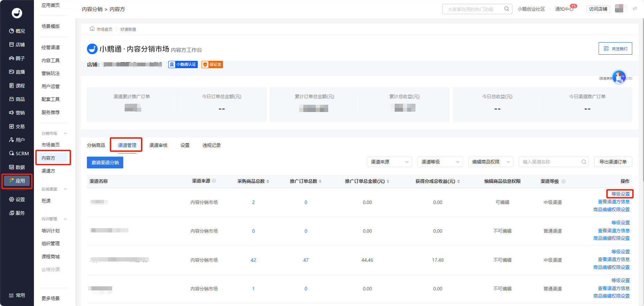Open 交易 transactions section in sidebar

pyautogui.click(x=17, y=127)
